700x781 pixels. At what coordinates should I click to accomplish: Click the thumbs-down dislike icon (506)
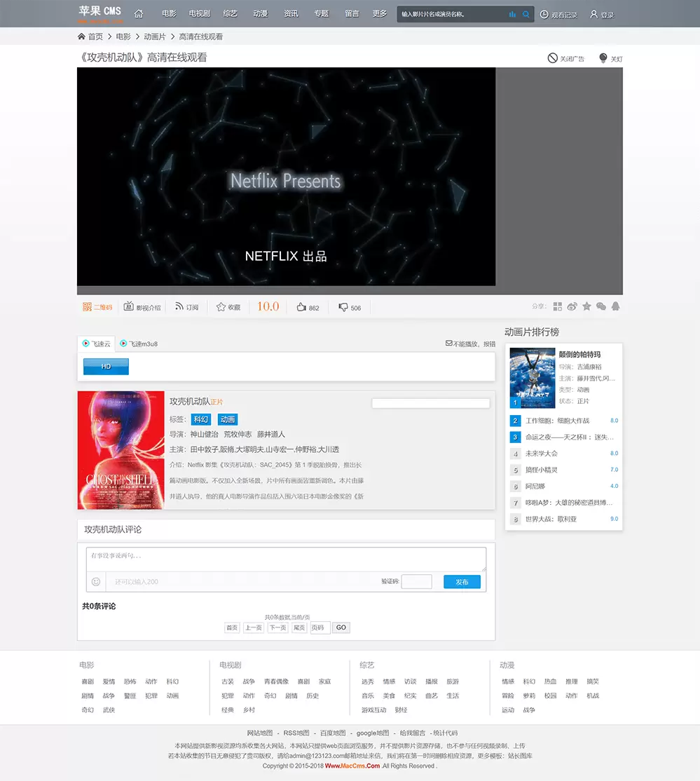pos(343,307)
